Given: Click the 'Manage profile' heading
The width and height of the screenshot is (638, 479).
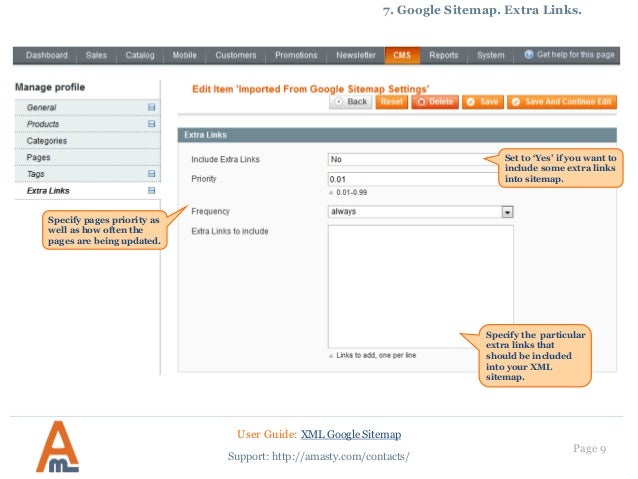Looking at the screenshot, I should click(50, 87).
